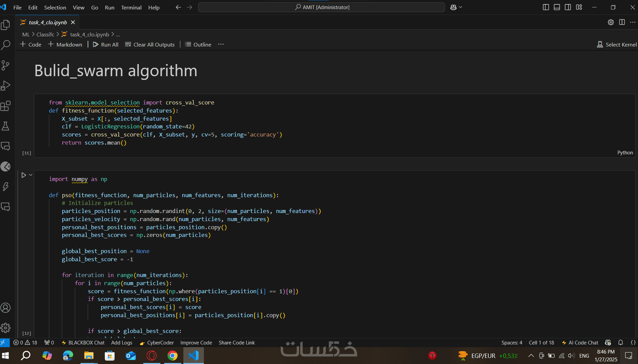
Task: Open the remote window indicator in status bar
Action: click(x=5, y=343)
